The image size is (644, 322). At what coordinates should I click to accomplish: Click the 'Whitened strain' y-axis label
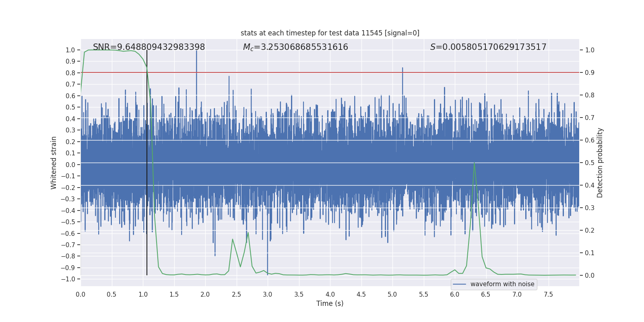tap(54, 163)
